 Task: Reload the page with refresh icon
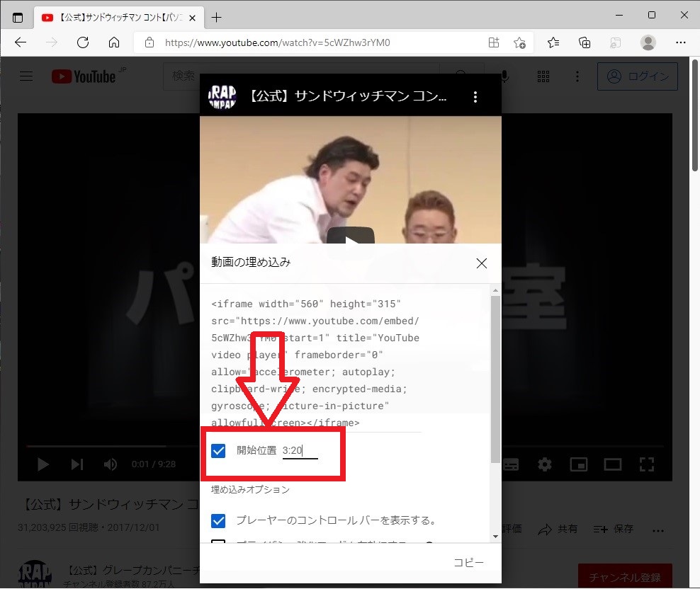coord(83,42)
